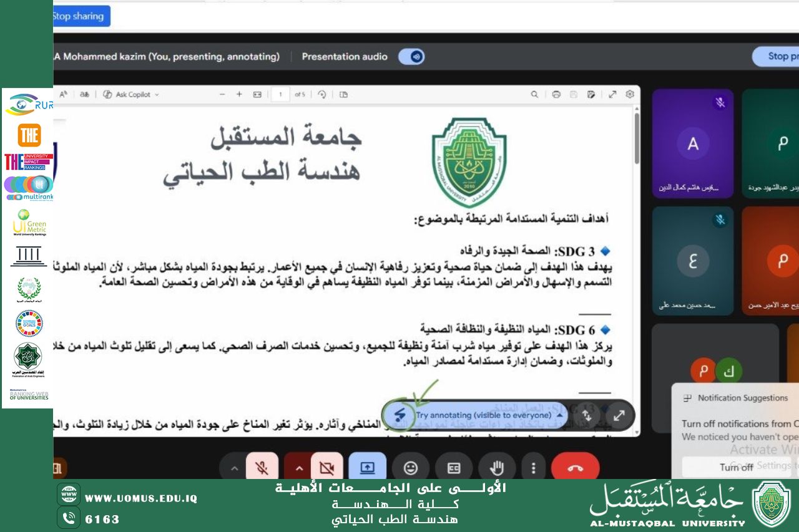Image resolution: width=799 pixels, height=532 pixels.
Task: Open the PDF viewer settings gear
Action: 630,94
